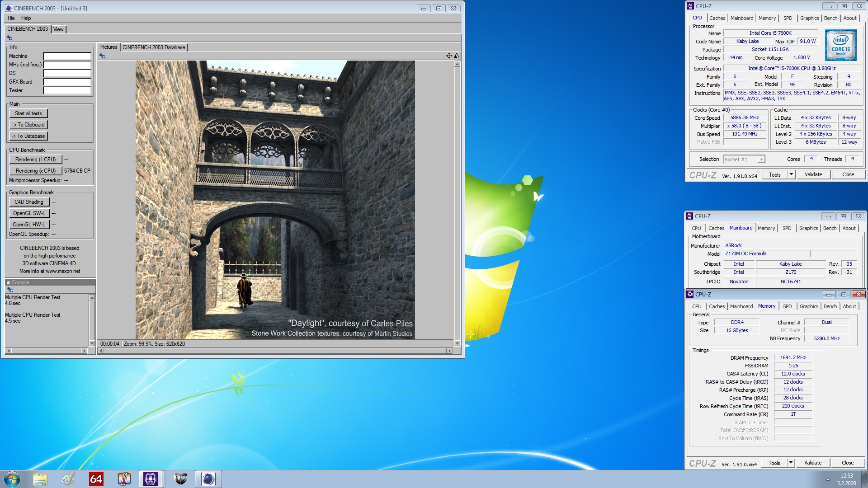The width and height of the screenshot is (868, 488).
Task: Start the OpenGL HW-L test
Action: pyautogui.click(x=29, y=225)
